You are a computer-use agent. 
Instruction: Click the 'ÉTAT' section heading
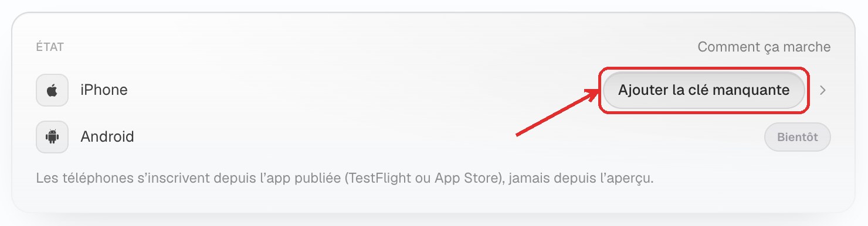pos(50,47)
